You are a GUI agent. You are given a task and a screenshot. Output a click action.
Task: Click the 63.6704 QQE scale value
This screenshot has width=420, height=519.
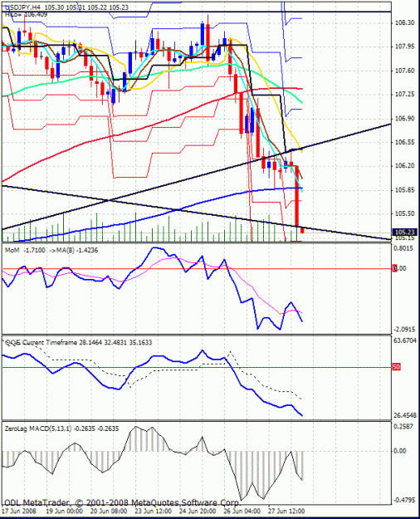(404, 340)
